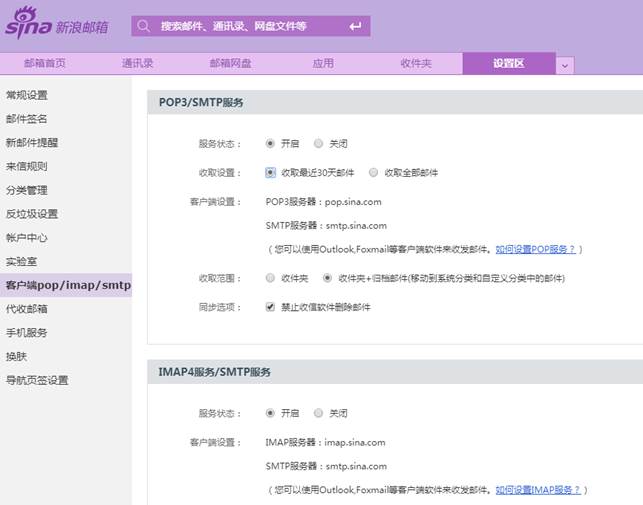This screenshot has width=643, height=505.
Task: Select 反垃圾设置 in the sidebar
Action: point(32,214)
